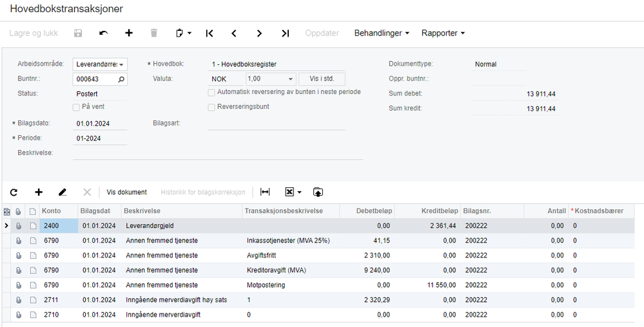Click the 2 361,44 credit amount cell
The width and height of the screenshot is (644, 327).
[427, 226]
